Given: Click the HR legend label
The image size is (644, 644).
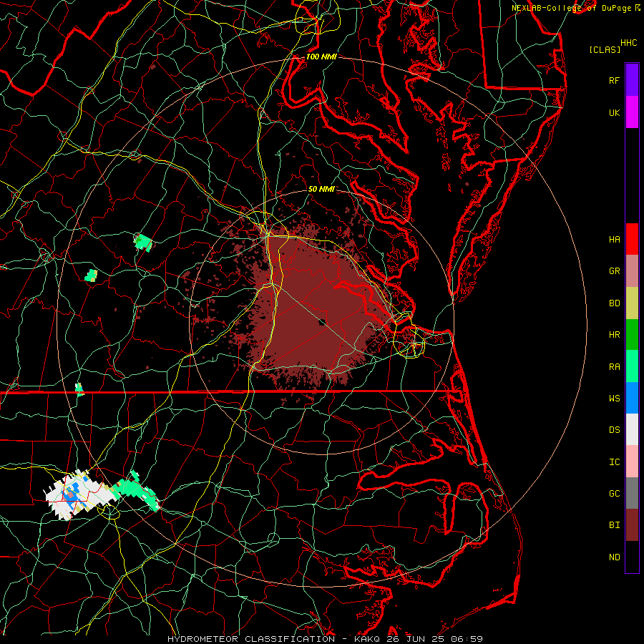Looking at the screenshot, I should pyautogui.click(x=614, y=335).
